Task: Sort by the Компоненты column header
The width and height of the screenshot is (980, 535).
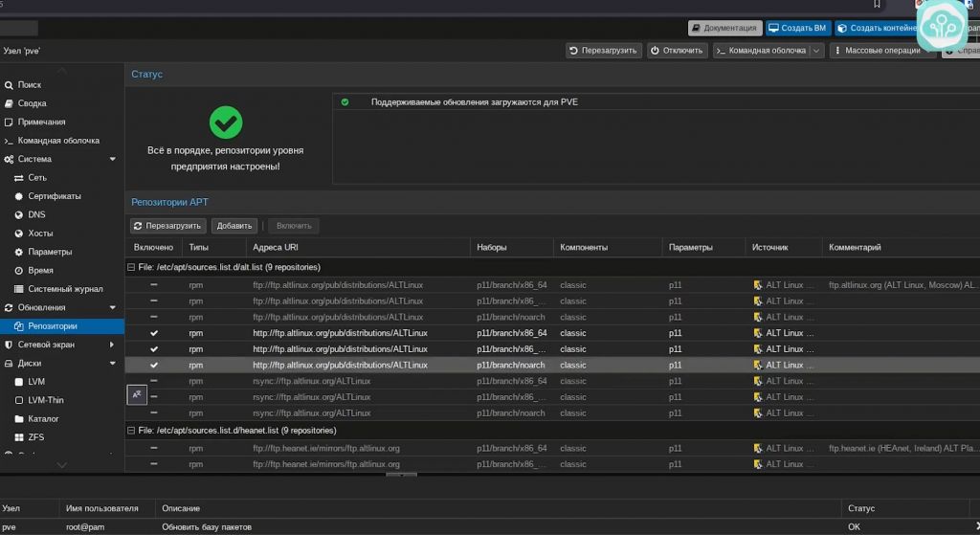Action: tap(607, 248)
